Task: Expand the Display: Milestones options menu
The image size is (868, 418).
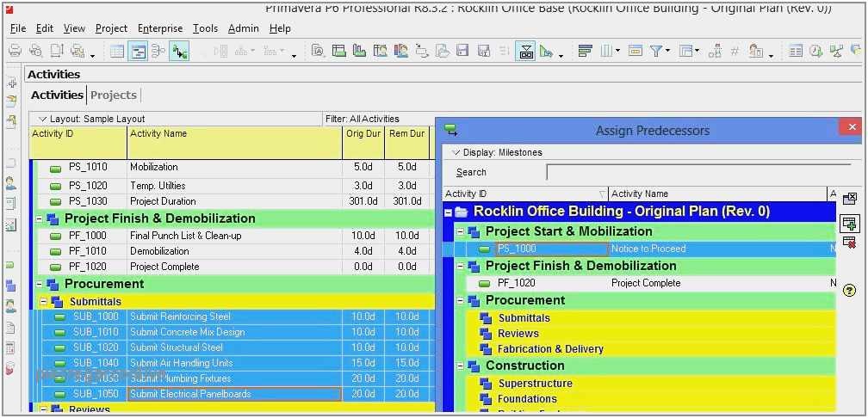Action: pos(456,152)
